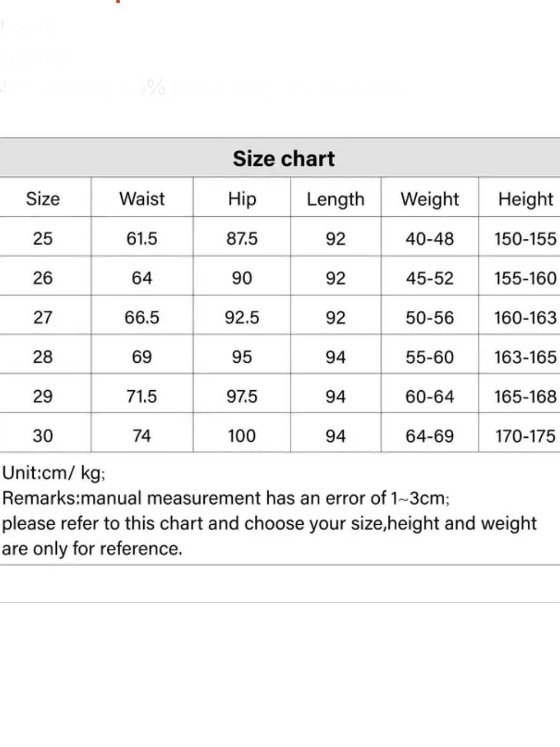Viewport: 560px width, 747px height.
Task: Select the Waist column header
Action: click(142, 199)
